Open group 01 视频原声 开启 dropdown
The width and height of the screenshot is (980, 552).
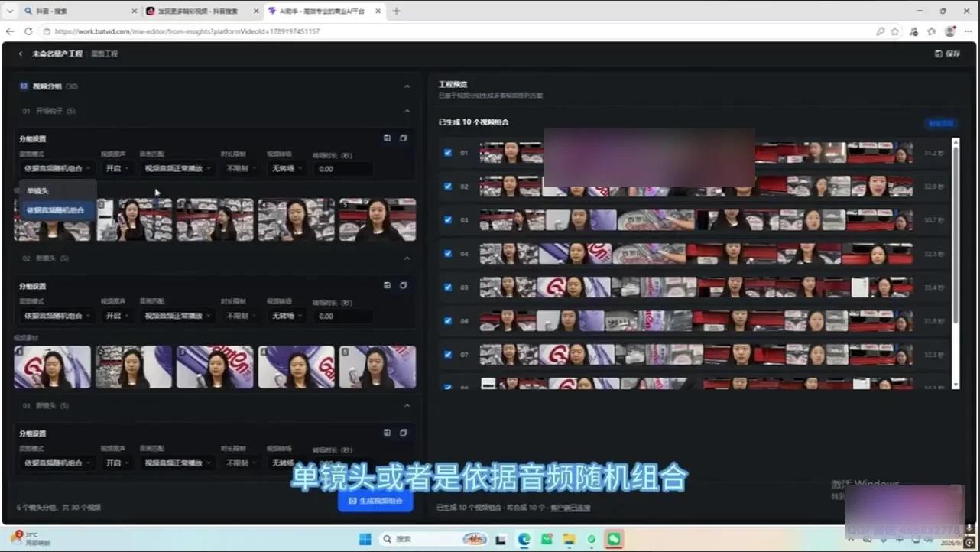117,168
